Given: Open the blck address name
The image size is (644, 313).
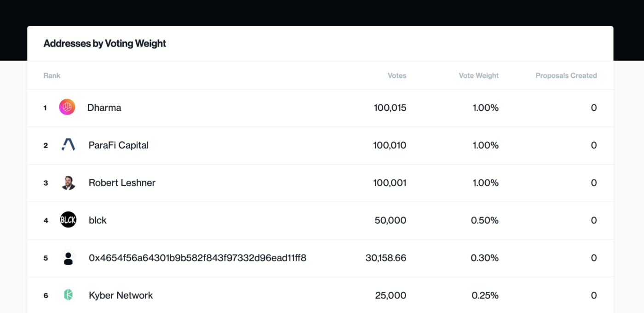Looking at the screenshot, I should [x=98, y=220].
